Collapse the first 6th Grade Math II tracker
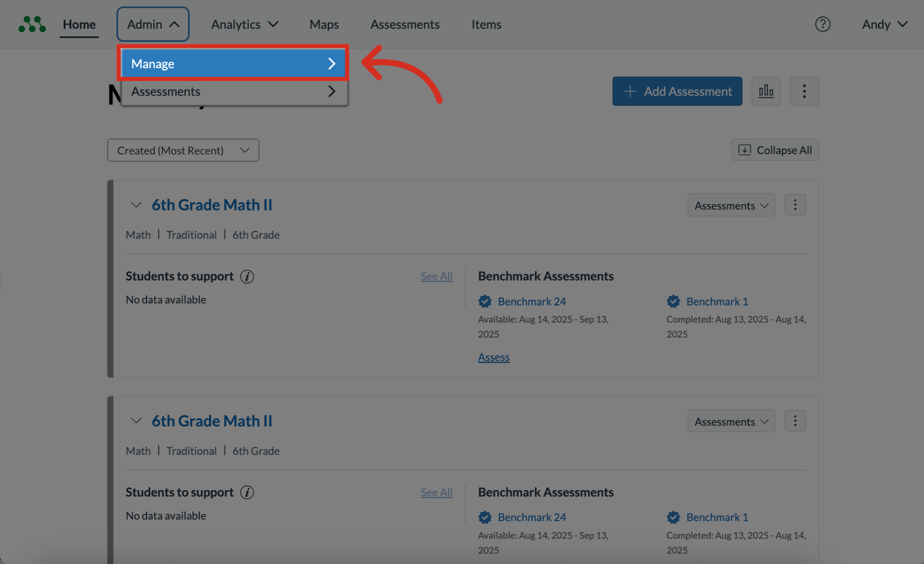 136,204
